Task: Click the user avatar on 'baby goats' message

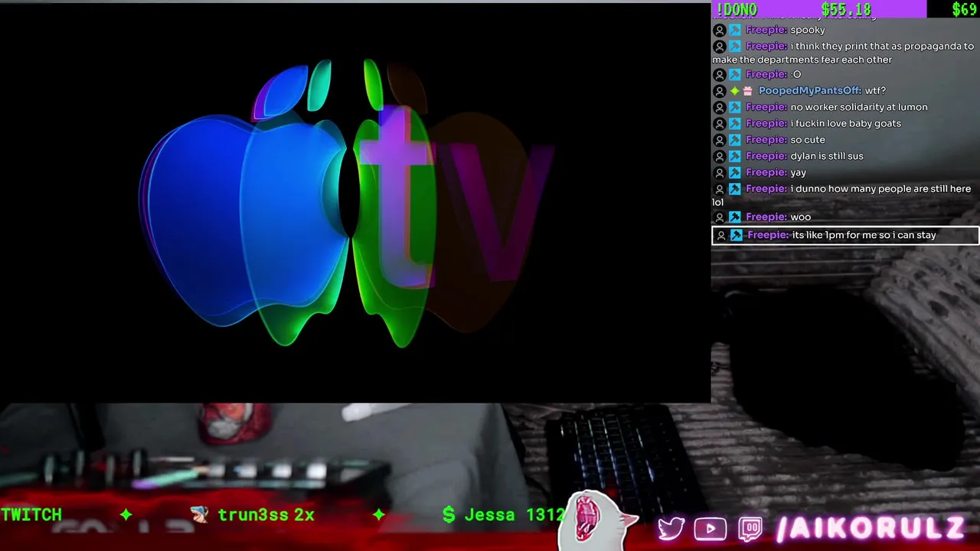Action: click(x=720, y=124)
